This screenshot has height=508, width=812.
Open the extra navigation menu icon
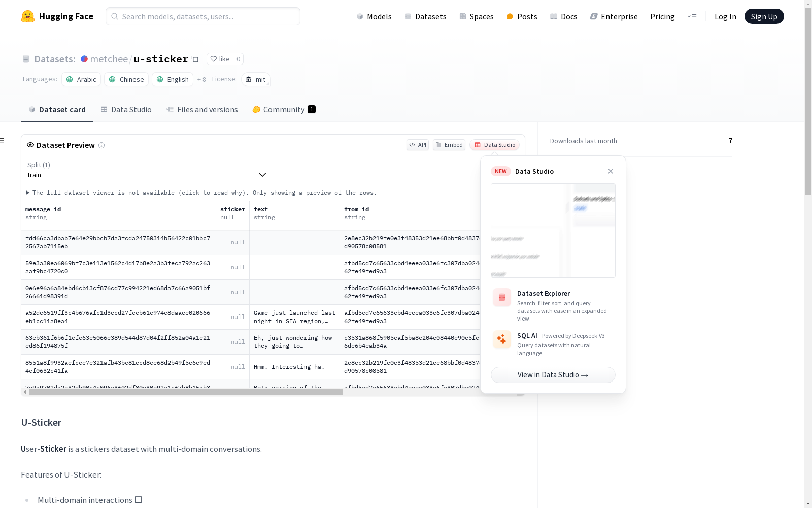coord(692,16)
